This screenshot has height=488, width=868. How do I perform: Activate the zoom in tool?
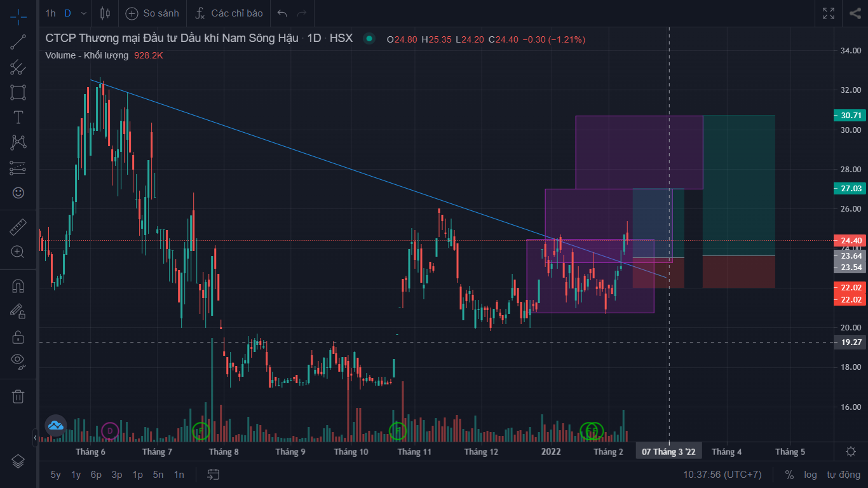pyautogui.click(x=18, y=252)
